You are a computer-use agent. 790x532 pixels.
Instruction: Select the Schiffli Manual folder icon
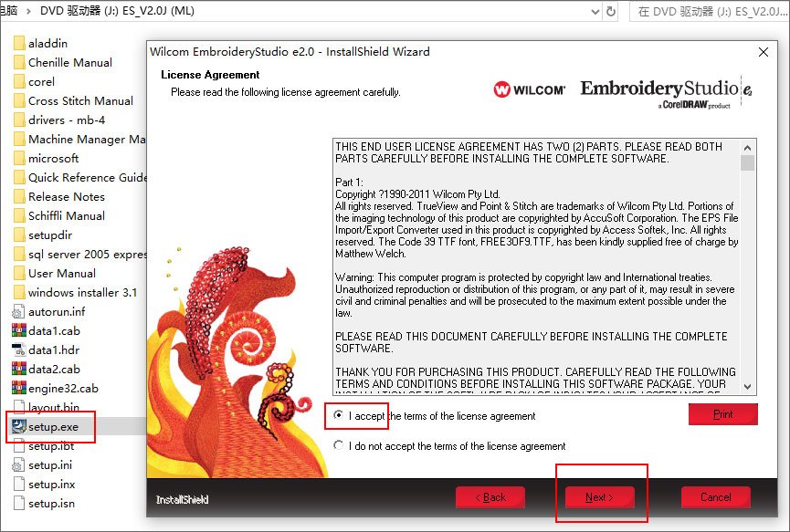tap(20, 215)
